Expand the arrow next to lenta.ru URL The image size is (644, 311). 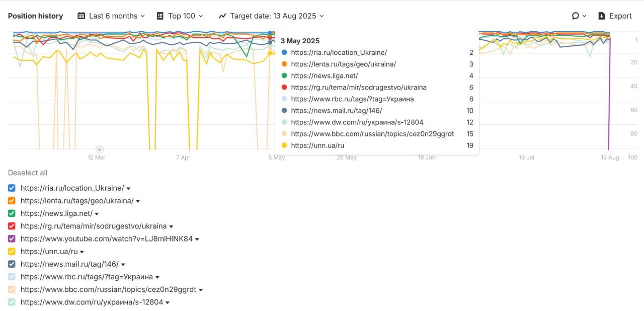pyautogui.click(x=138, y=201)
